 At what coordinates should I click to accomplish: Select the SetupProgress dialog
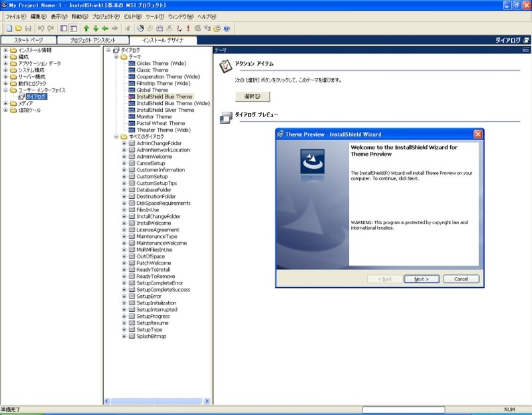point(153,317)
